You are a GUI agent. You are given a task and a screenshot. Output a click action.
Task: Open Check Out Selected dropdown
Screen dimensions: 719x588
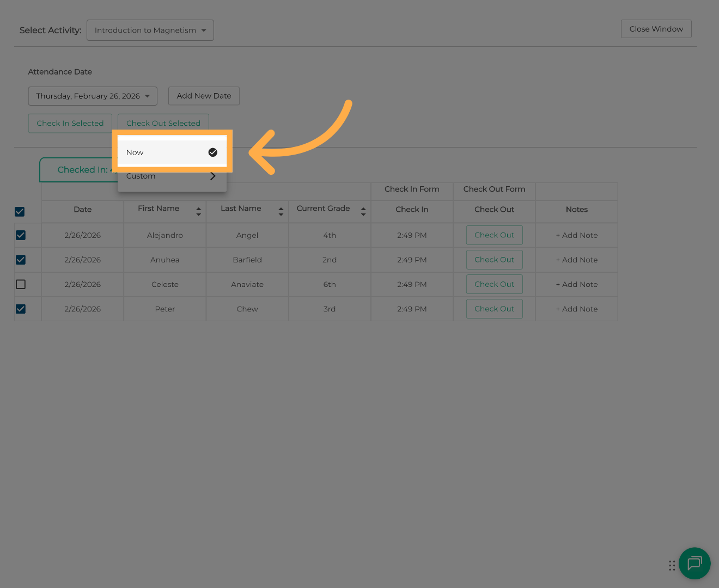click(163, 123)
